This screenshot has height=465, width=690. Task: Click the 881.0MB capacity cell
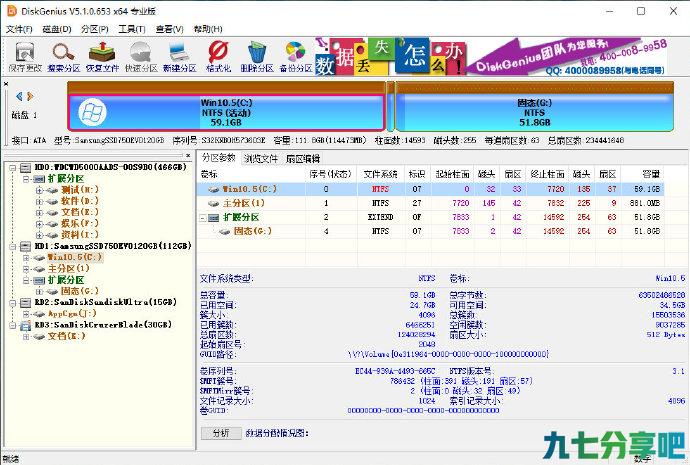point(644,203)
